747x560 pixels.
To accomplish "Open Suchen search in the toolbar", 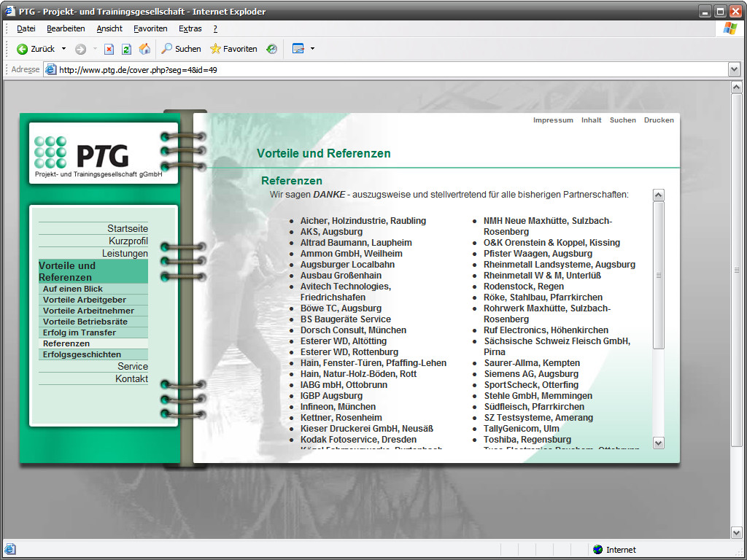I will click(x=181, y=49).
